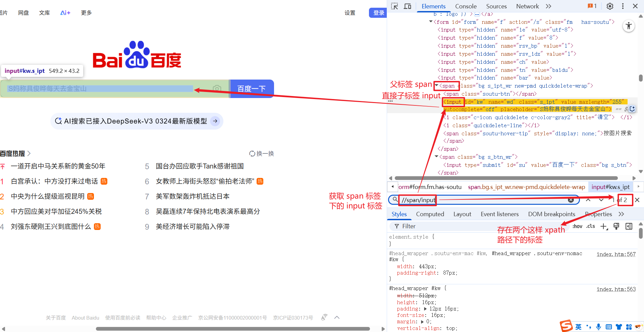Image resolution: width=644 pixels, height=332 pixels.
Task: Open 文库 link in top nav
Action: point(45,13)
